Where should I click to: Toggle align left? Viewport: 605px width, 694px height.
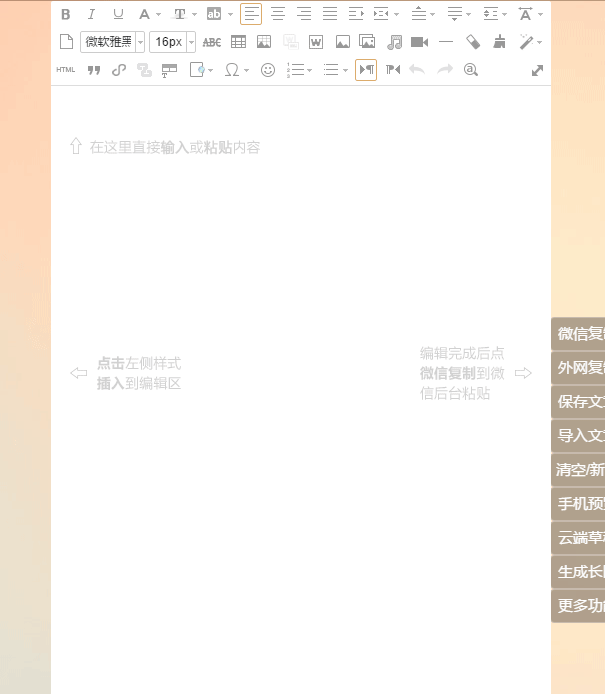(x=251, y=14)
